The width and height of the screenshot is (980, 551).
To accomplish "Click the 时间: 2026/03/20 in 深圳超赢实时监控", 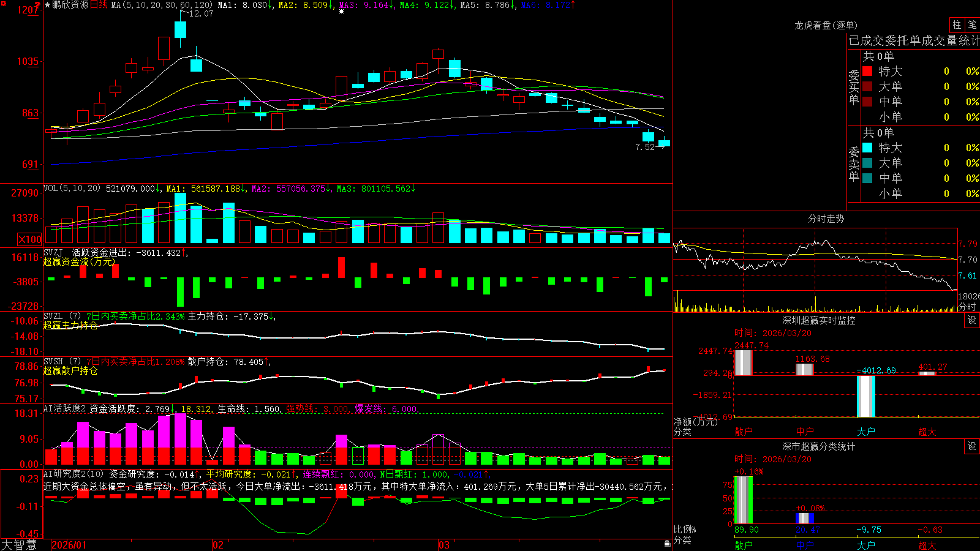I will pos(773,333).
